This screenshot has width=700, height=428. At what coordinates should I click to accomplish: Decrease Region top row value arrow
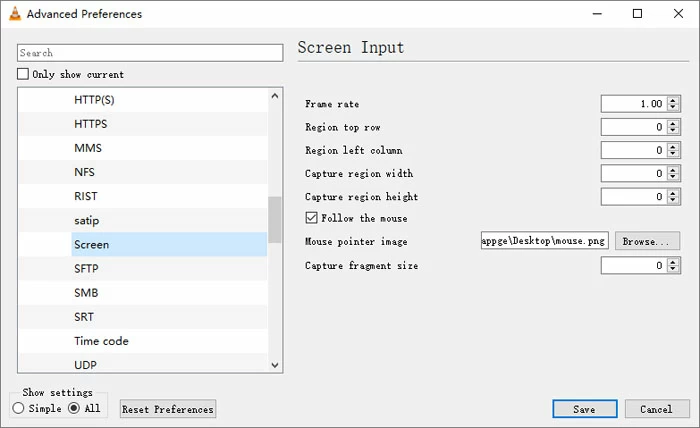coord(673,131)
